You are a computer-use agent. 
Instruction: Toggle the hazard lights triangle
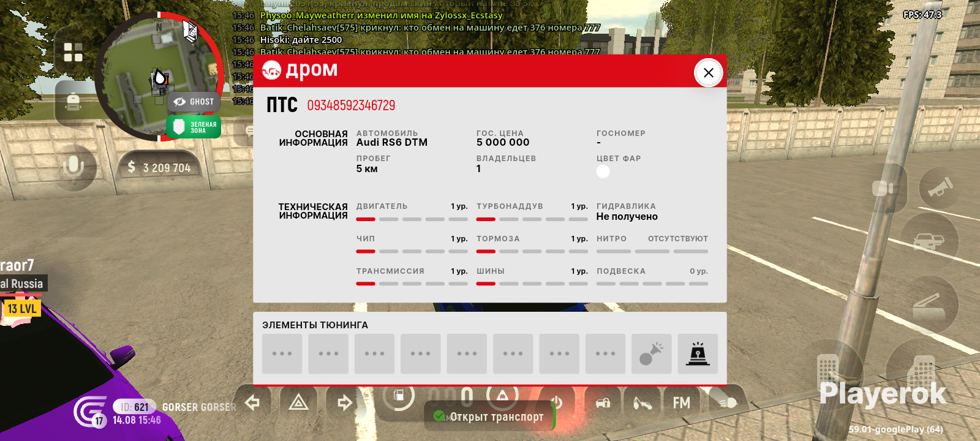298,402
